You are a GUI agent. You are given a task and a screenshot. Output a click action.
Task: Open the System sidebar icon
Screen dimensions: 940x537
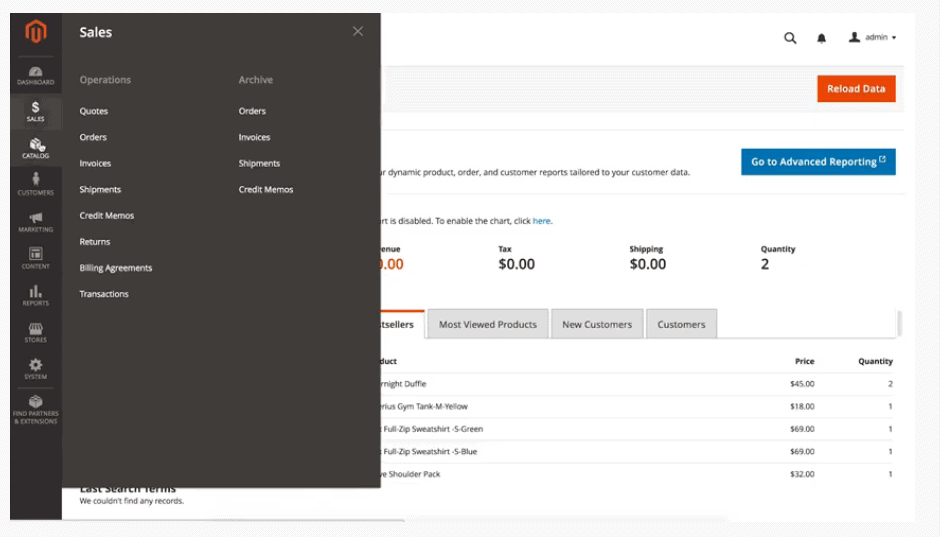(35, 369)
